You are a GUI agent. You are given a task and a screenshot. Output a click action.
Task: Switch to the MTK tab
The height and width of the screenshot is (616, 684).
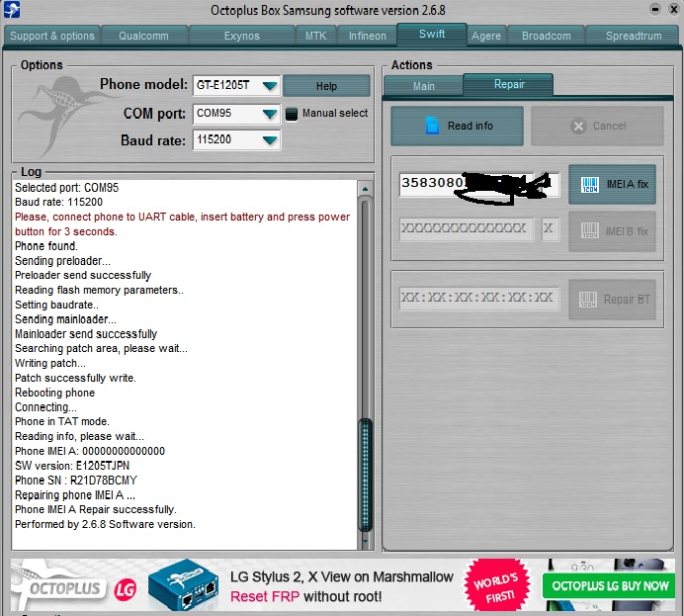click(315, 36)
